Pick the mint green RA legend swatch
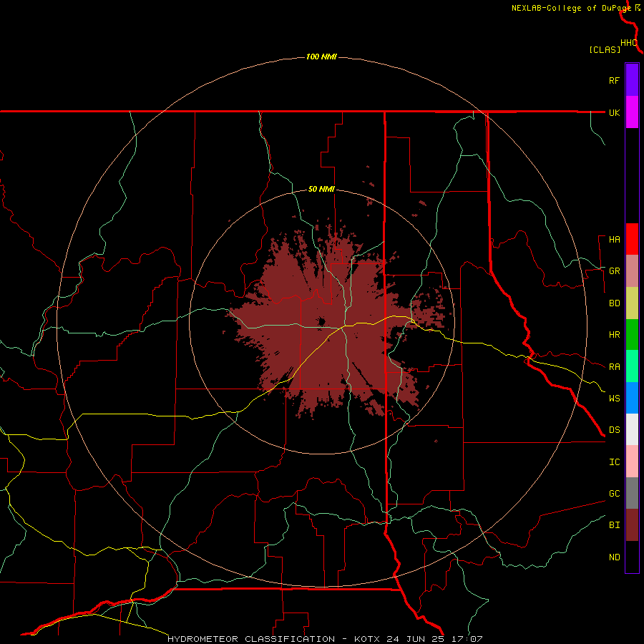This screenshot has height=644, width=644. click(x=632, y=366)
